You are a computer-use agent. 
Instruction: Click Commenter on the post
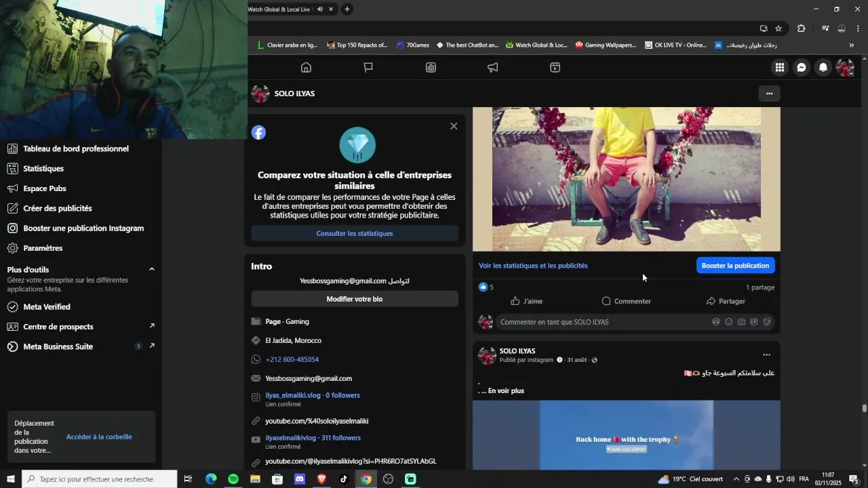pos(626,301)
